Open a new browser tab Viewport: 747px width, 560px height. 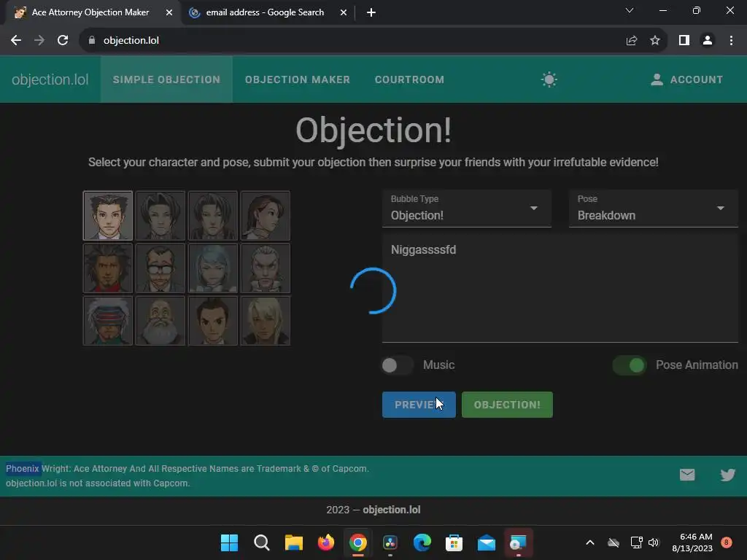371,12
